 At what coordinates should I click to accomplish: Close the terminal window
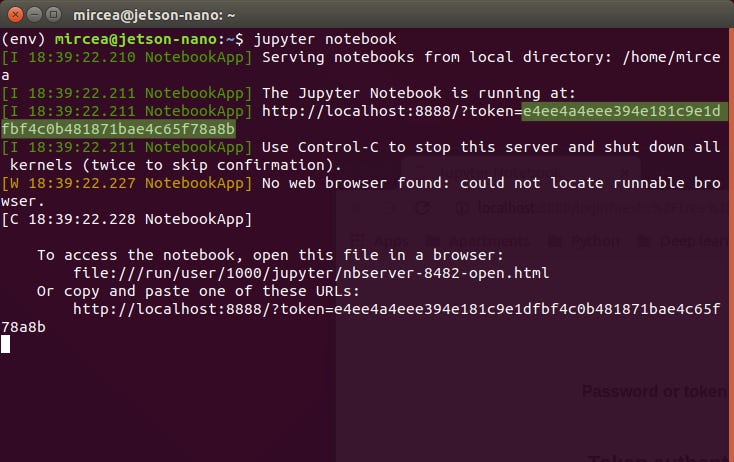tap(15, 15)
